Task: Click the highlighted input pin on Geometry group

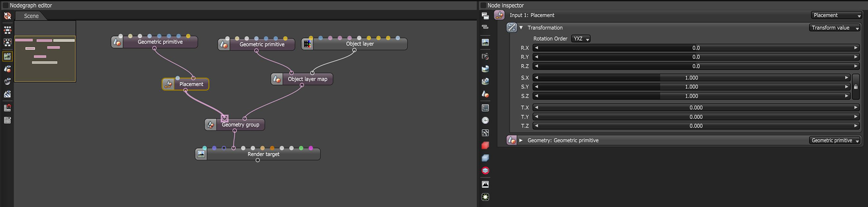Action: (224, 118)
